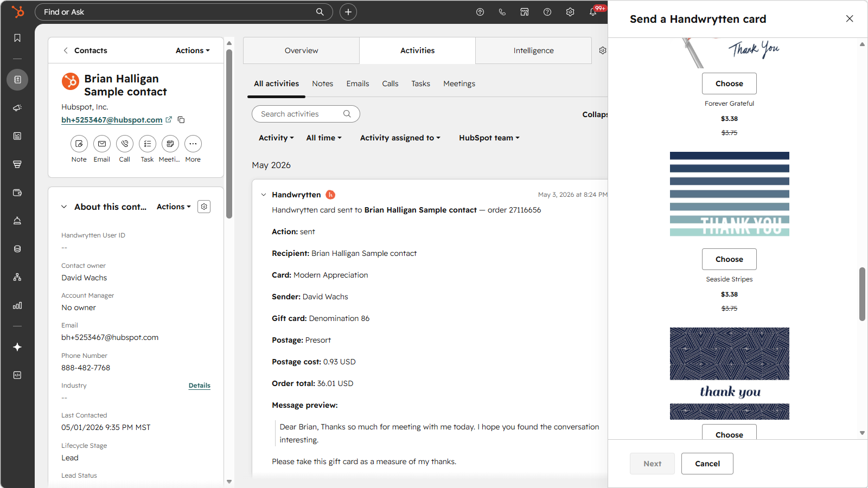Screen dimensions: 868x488
Task: Create a Task for the contact
Action: [148, 144]
